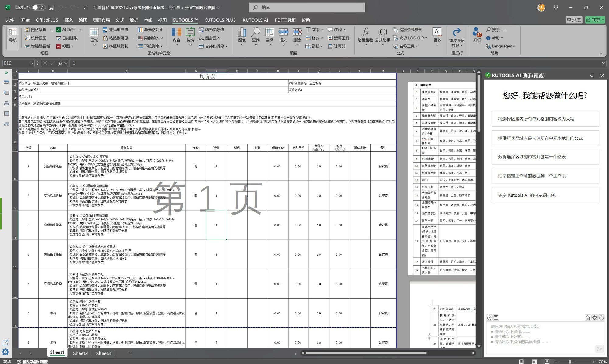Open the Kutools 导航 pane icon
This screenshot has width=609, height=364.
(x=13, y=35)
